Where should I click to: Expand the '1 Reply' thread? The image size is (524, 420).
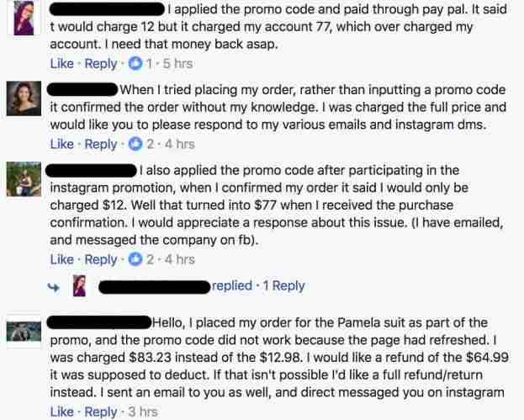tap(283, 285)
